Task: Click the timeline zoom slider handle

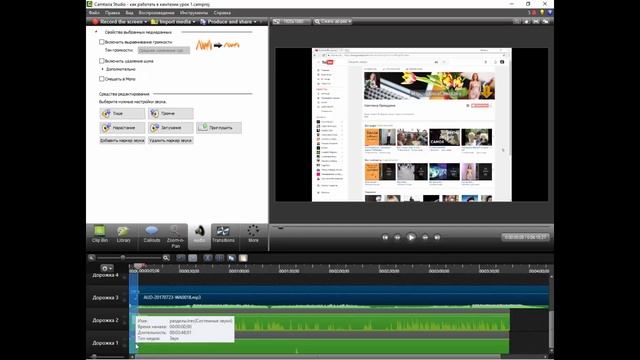Action: coord(123,258)
